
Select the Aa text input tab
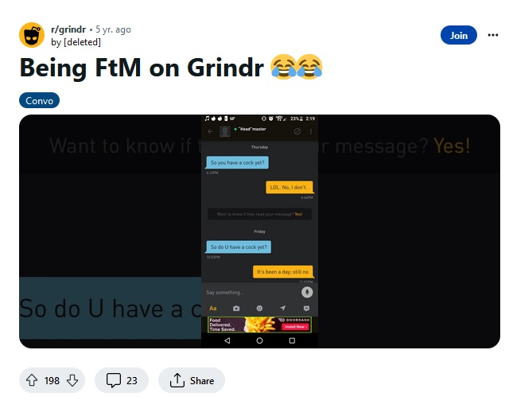coord(213,308)
